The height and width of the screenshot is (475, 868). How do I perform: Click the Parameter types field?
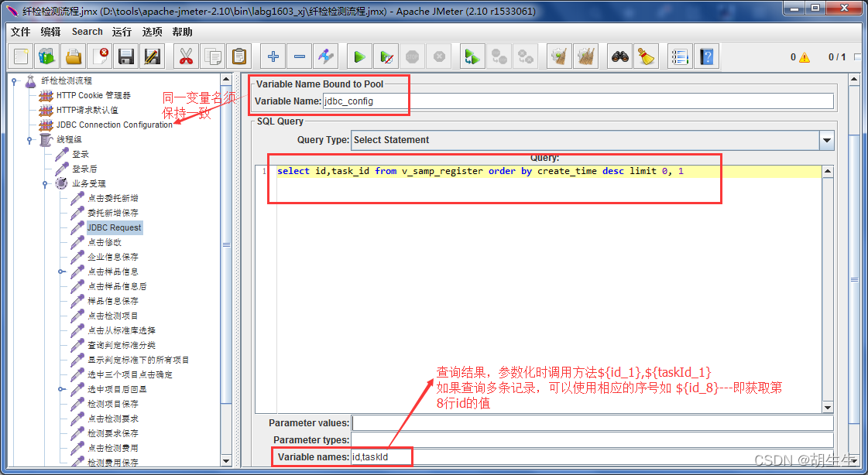coord(592,440)
